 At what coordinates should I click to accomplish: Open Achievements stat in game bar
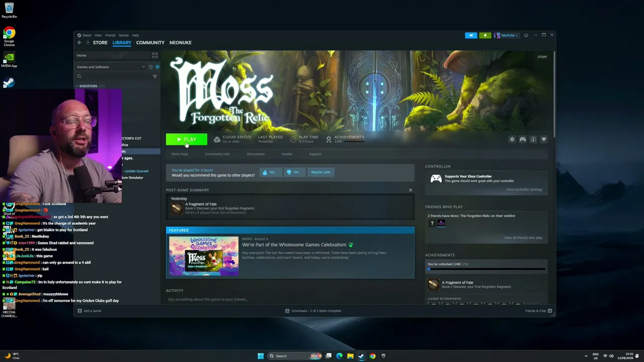345,139
